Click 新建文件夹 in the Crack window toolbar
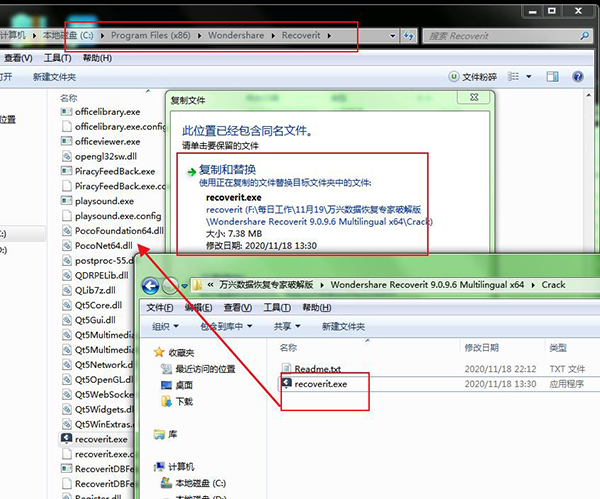The width and height of the screenshot is (600, 499). coord(343,326)
